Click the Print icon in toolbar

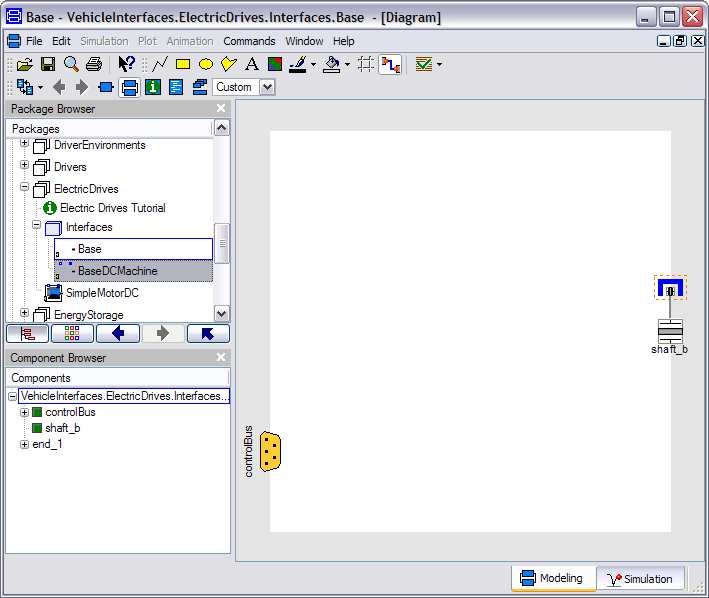(94, 64)
